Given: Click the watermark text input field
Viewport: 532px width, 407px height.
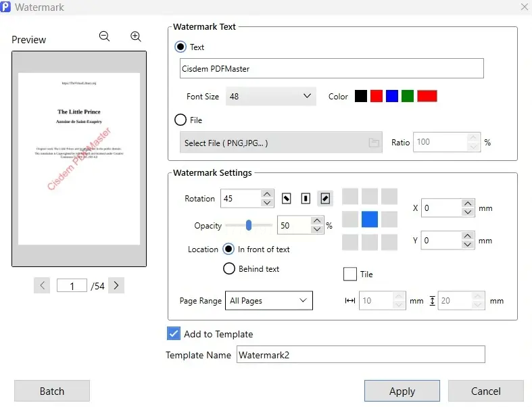Looking at the screenshot, I should tap(331, 68).
